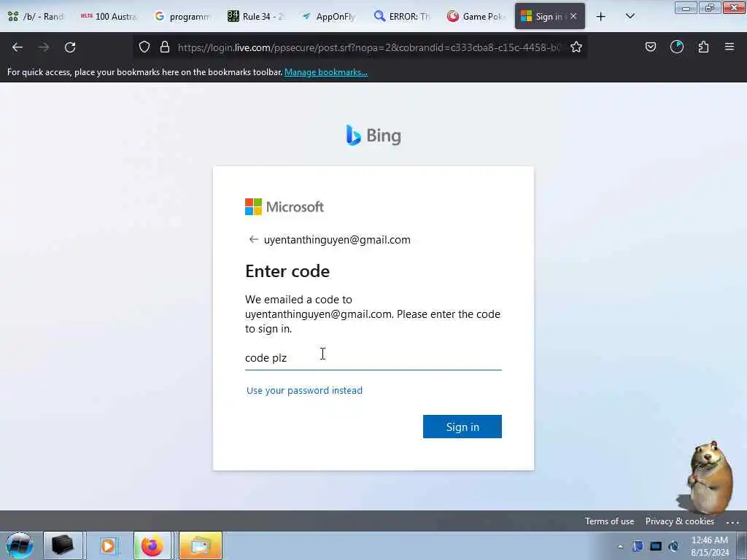Open a new tab with the plus icon
747x560 pixels.
pyautogui.click(x=601, y=17)
